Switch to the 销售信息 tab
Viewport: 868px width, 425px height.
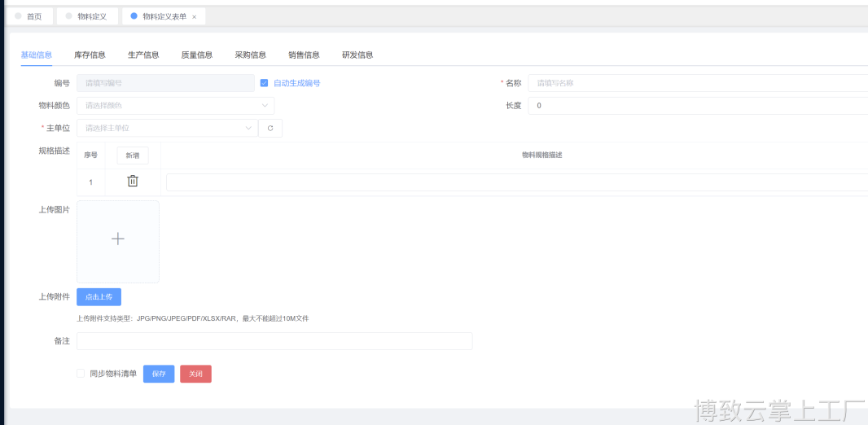pyautogui.click(x=304, y=55)
